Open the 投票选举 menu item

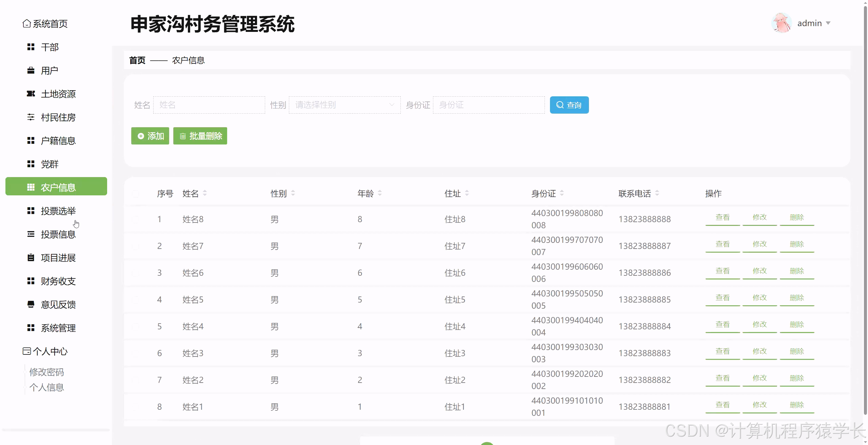coord(58,211)
